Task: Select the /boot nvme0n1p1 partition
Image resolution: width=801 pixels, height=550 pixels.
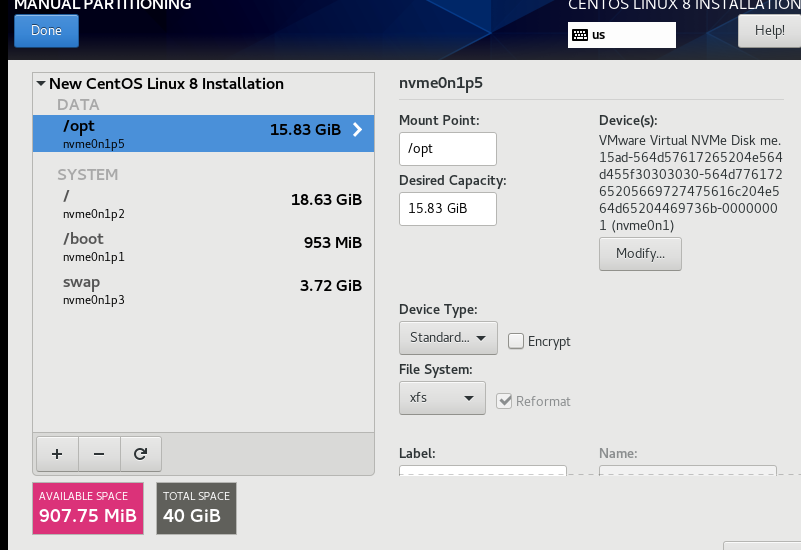Action: (x=203, y=247)
